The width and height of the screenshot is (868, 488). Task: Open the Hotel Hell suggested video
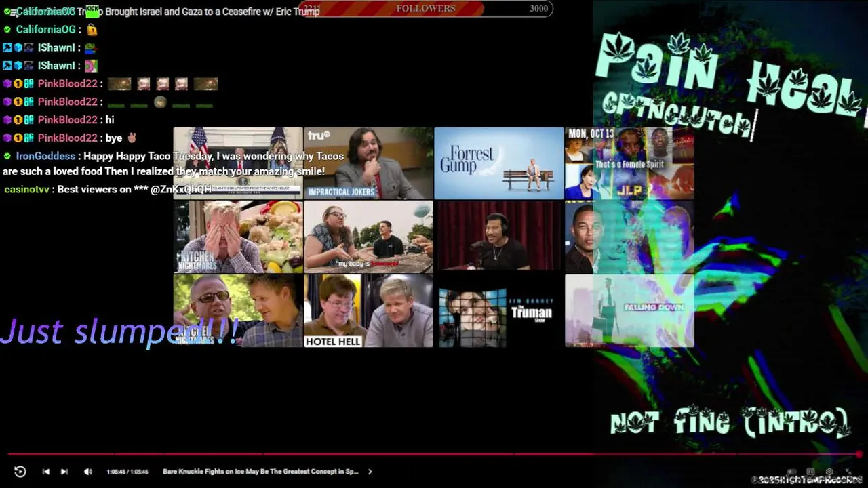click(x=368, y=310)
